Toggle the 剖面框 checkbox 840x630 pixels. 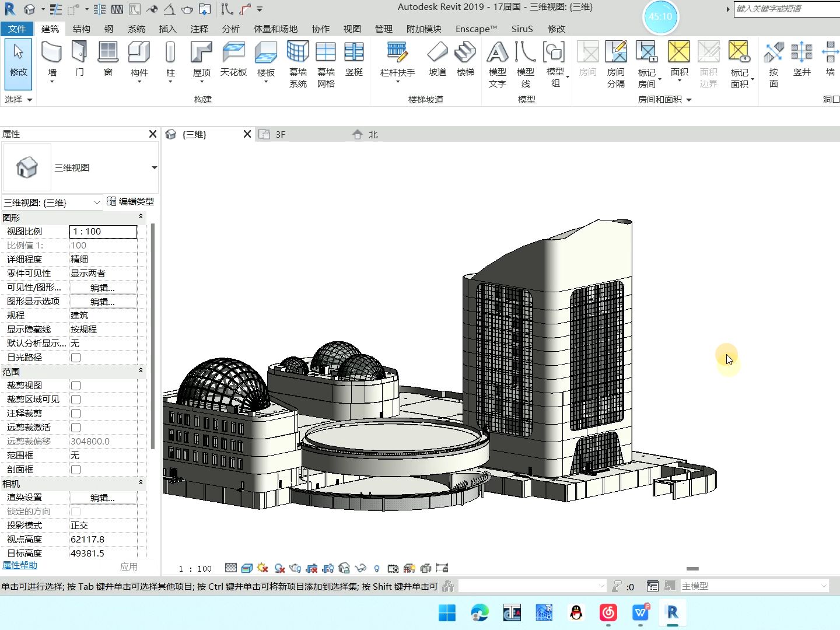[x=76, y=470]
